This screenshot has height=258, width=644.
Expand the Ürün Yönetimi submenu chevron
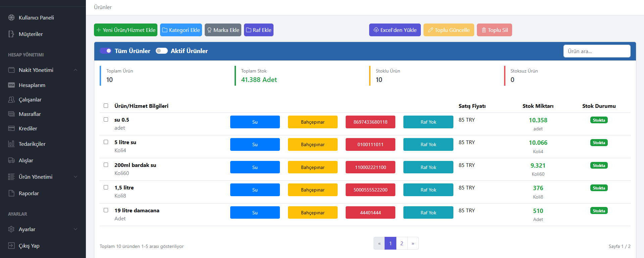[76, 177]
